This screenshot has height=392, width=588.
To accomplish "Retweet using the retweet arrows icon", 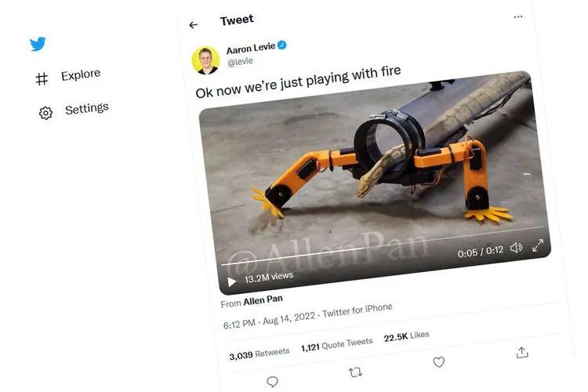I will 355,371.
